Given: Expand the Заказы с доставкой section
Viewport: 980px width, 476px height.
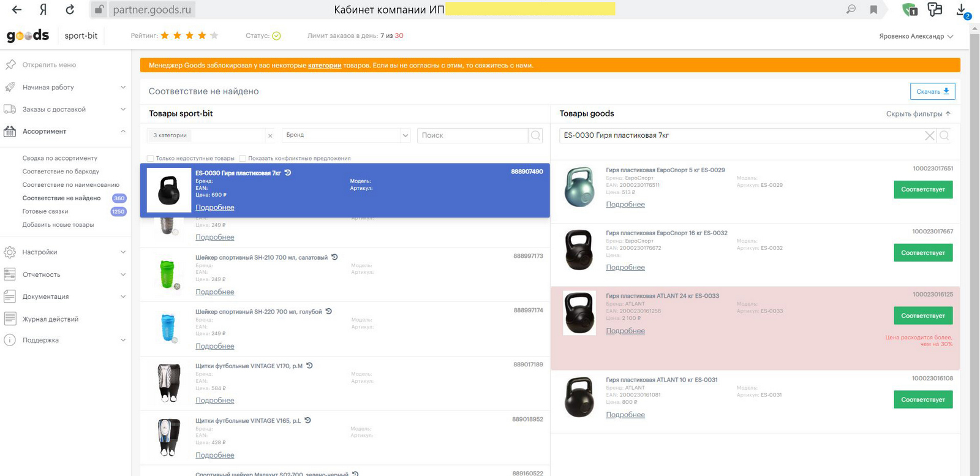Looking at the screenshot, I should pyautogui.click(x=123, y=109).
